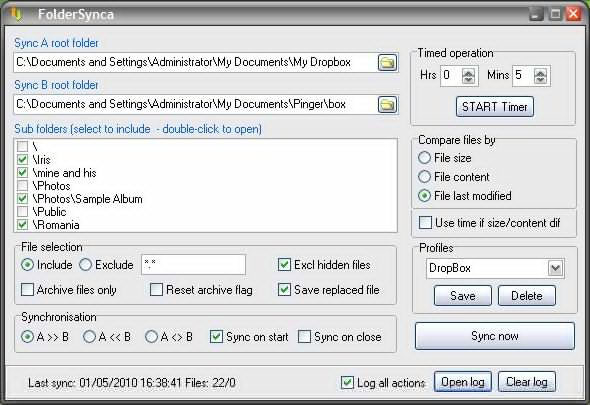
Task: Delete the current profile
Action: pyautogui.click(x=527, y=296)
